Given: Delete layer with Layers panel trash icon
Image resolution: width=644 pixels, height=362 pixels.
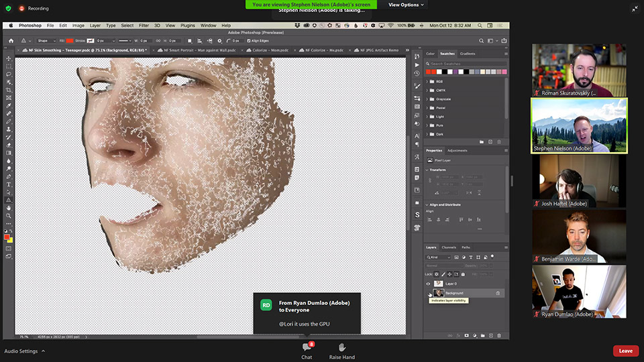Looking at the screenshot, I should coord(499,336).
